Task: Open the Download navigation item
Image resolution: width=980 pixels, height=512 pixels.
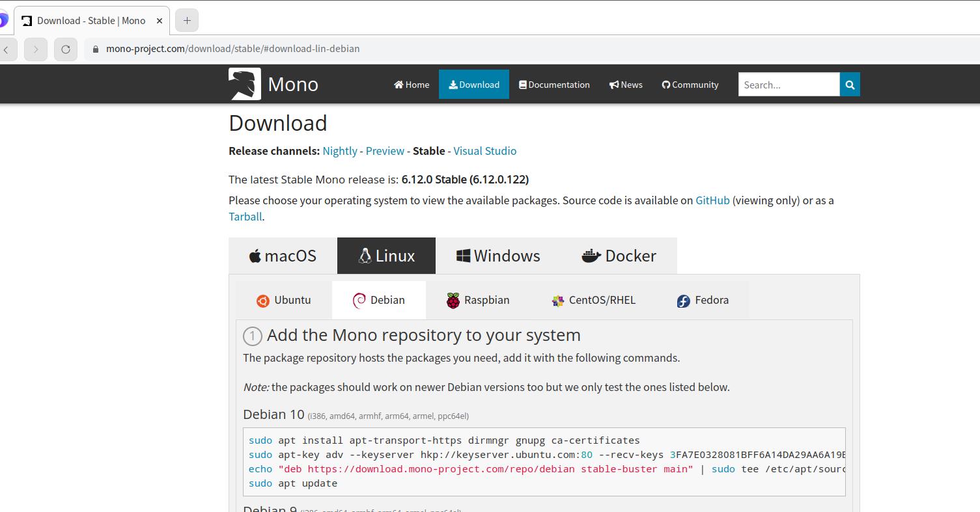Action: click(474, 85)
